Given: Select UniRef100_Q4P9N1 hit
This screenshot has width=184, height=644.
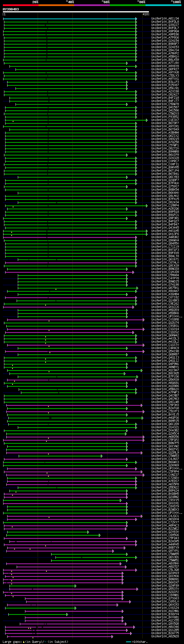Looking at the screenshot, I should (165, 364).
